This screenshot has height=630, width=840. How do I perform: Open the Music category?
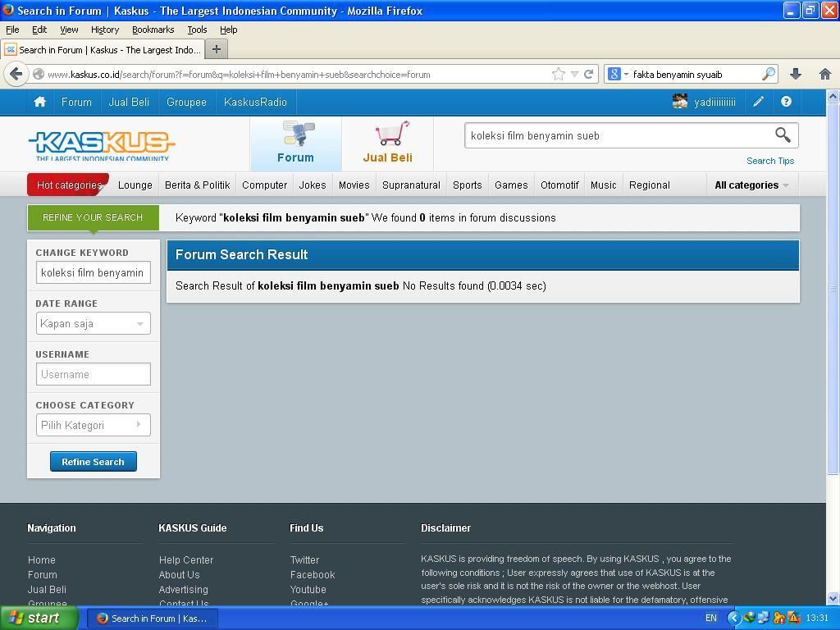tap(603, 185)
